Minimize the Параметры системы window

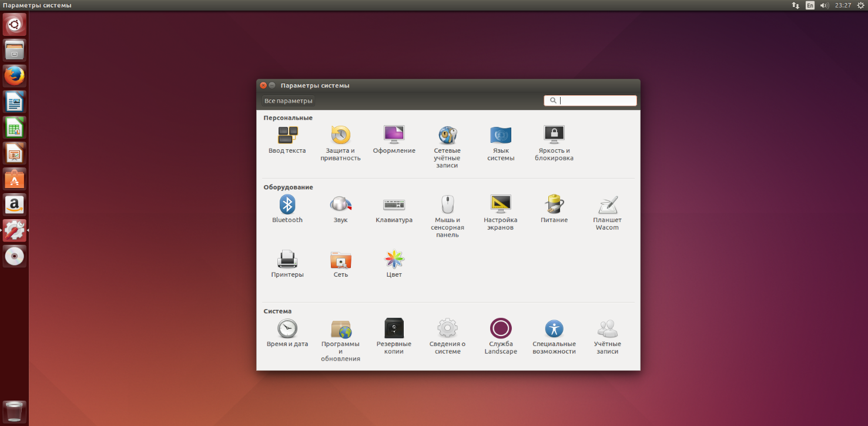point(272,86)
